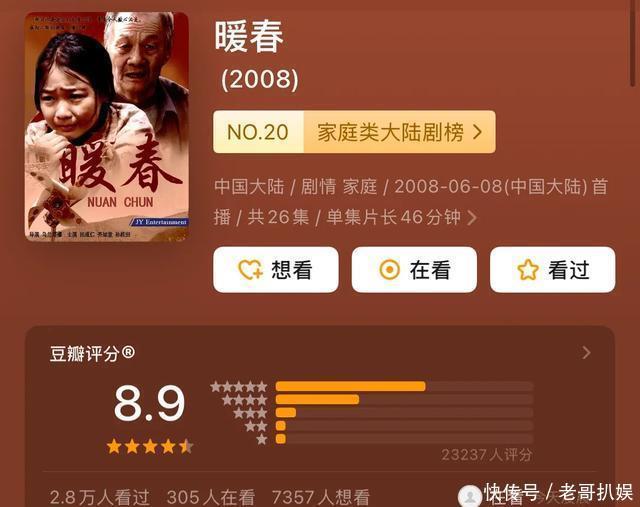Open the 2.8万人看过 viewers count
The width and height of the screenshot is (640, 507).
pyautogui.click(x=100, y=498)
